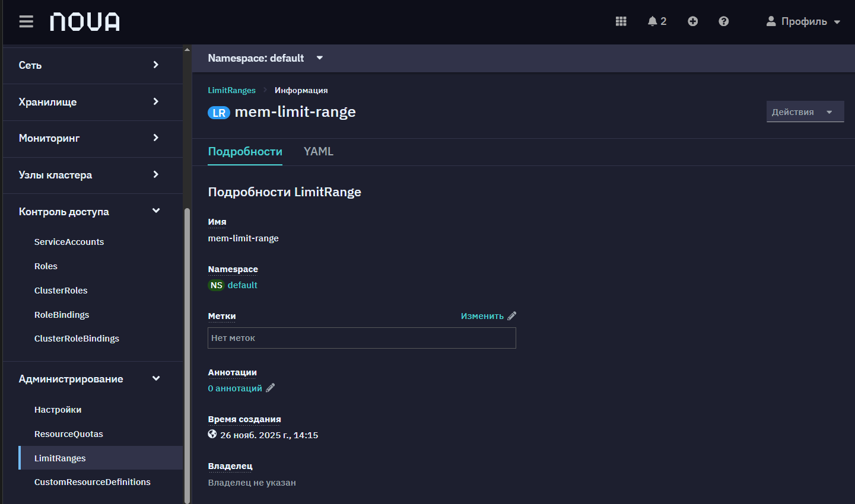Open the Действия actions dropdown
Image resolution: width=855 pixels, height=504 pixels.
805,112
